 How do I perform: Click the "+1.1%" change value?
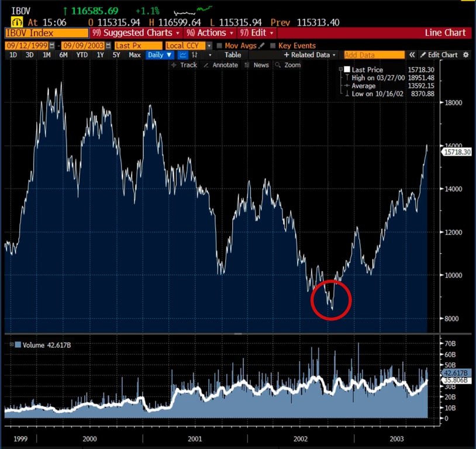coord(147,11)
